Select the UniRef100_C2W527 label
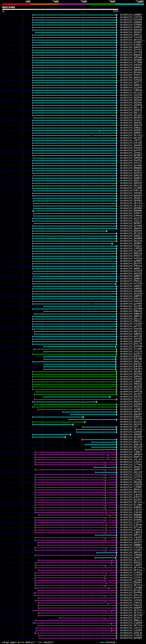Viewport: 146px width, 644px height. (131, 452)
